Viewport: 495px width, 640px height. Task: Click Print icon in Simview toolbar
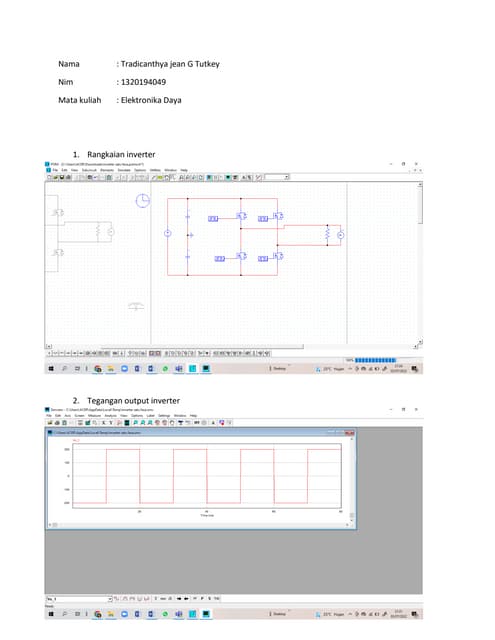coord(57,423)
